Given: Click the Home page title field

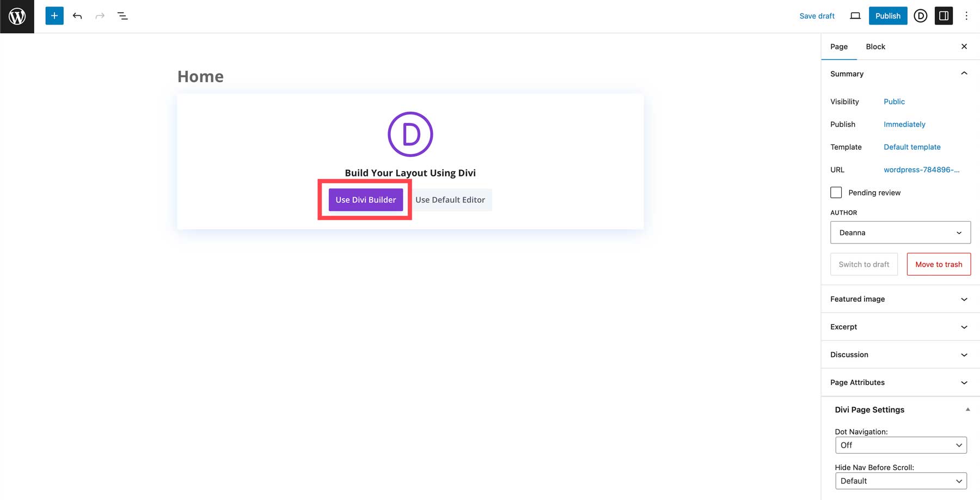Looking at the screenshot, I should (x=200, y=76).
